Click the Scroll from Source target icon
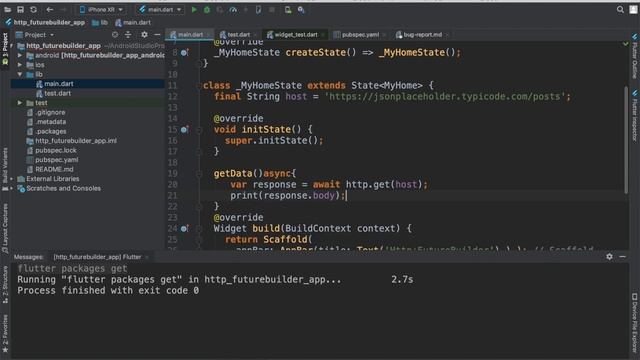 pos(115,35)
